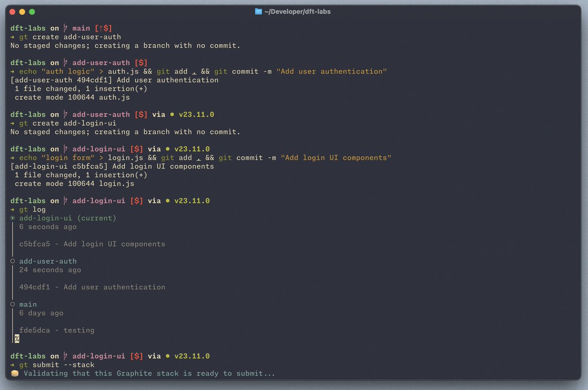
Task: Click the green maximize window button
Action: [x=32, y=11]
